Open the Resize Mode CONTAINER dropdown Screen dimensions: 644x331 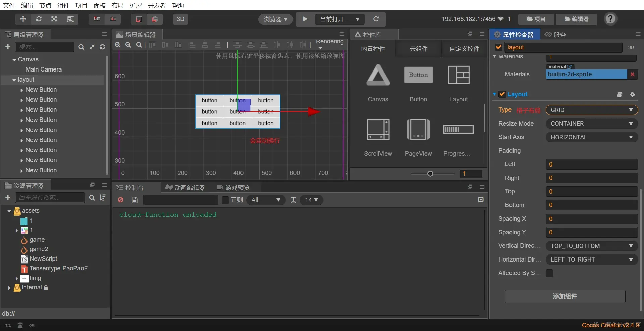(592, 124)
